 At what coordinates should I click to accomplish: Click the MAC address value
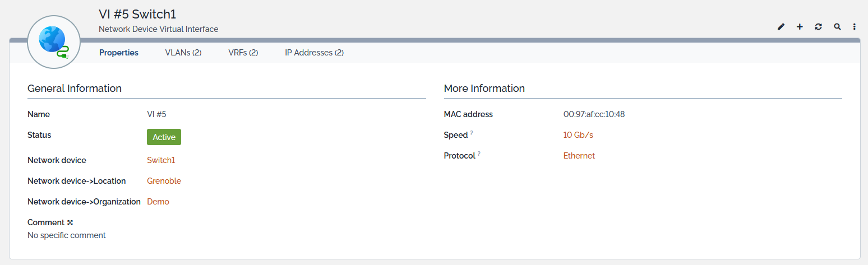[x=594, y=114]
